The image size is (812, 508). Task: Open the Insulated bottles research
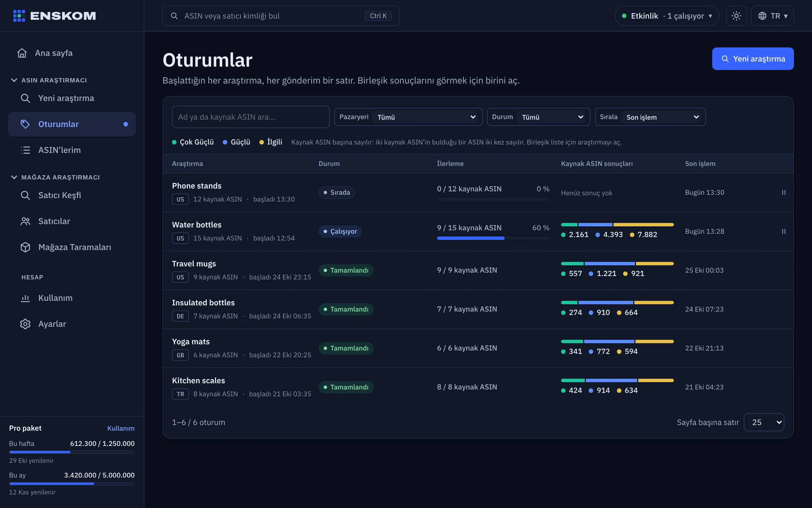coord(203,303)
